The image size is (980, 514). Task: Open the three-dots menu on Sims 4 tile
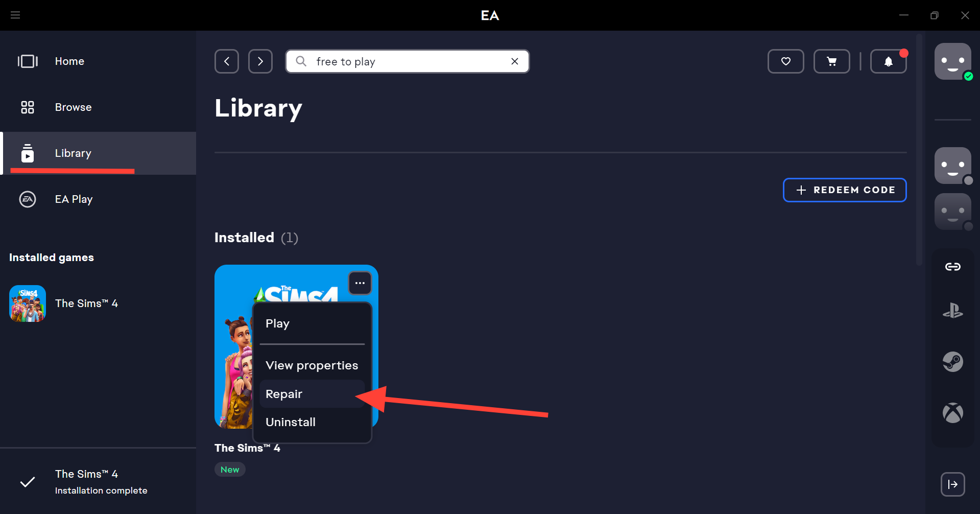point(360,283)
